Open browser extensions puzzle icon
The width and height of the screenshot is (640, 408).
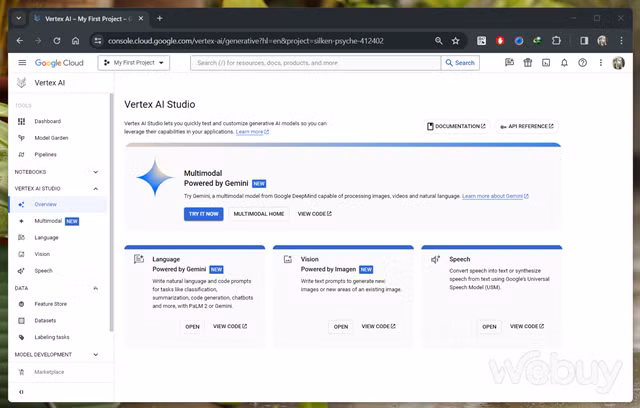tap(556, 41)
